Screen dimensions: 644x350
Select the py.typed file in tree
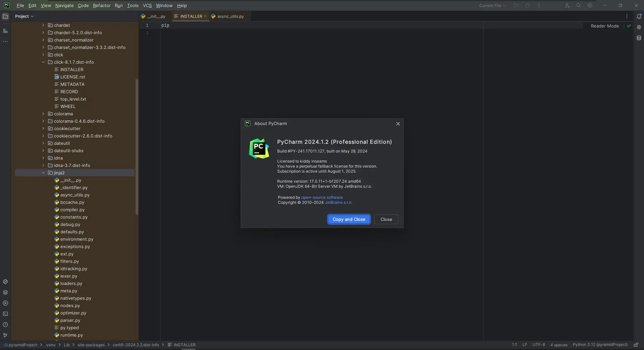tap(69, 328)
